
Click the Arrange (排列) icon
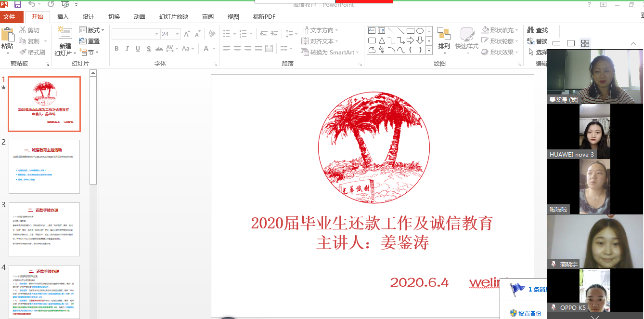coord(444,36)
